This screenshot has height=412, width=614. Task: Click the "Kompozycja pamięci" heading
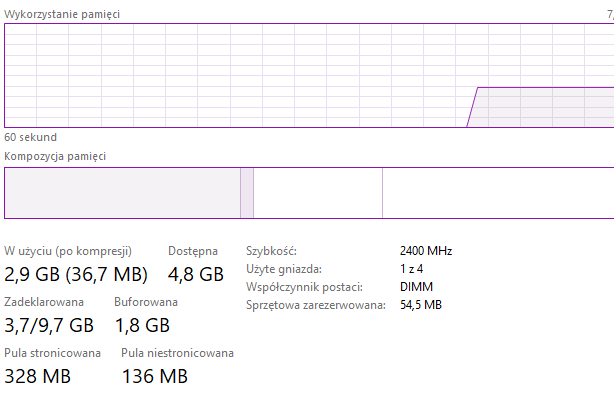coord(55,156)
